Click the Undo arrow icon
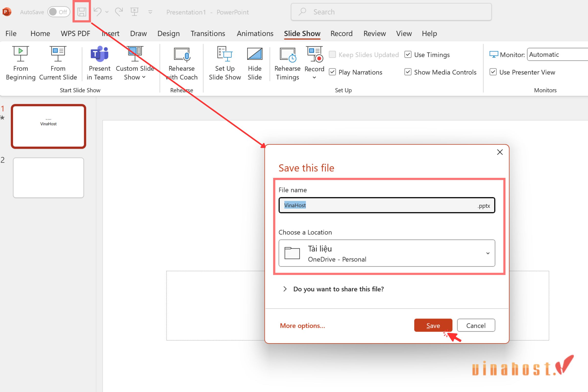Viewport: 588px width, 392px height. [98, 12]
